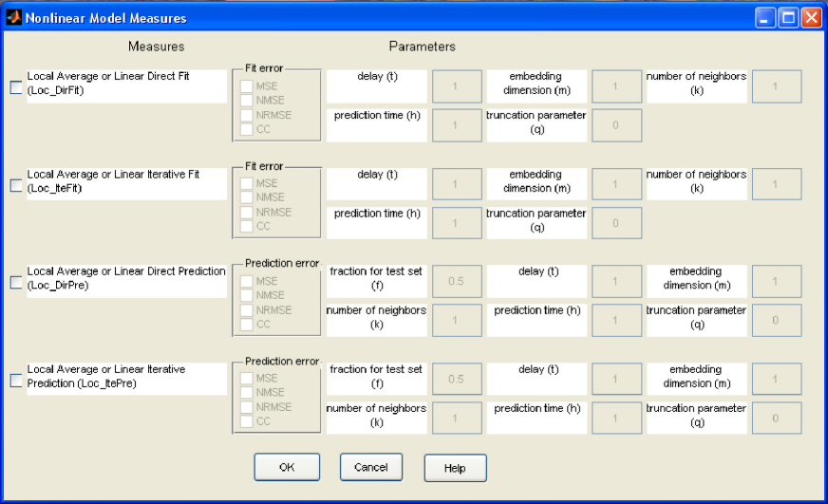
Task: Open Help for nonlinear measures
Action: coord(455,468)
